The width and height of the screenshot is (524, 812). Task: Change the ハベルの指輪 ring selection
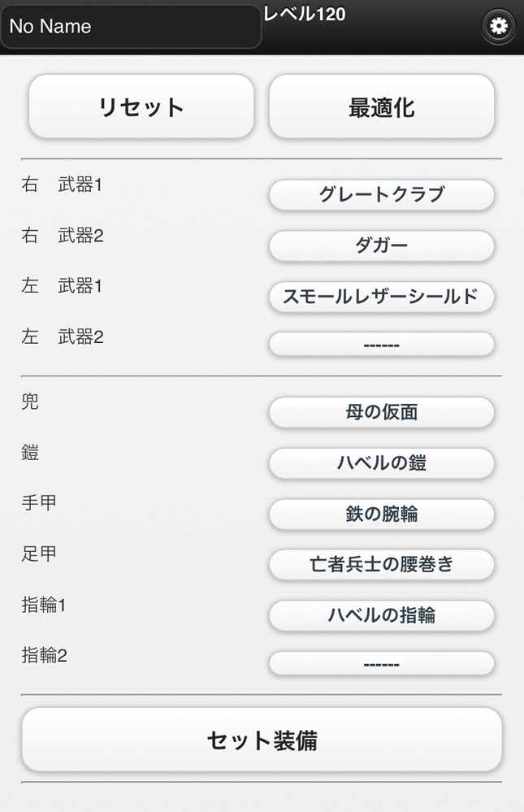[x=382, y=615]
